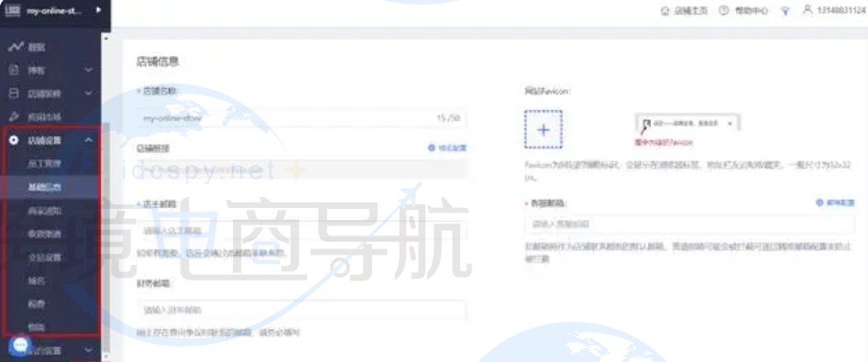This screenshot has height=362, width=868.
Task: Expand the blog menu chevron
Action: 89,71
